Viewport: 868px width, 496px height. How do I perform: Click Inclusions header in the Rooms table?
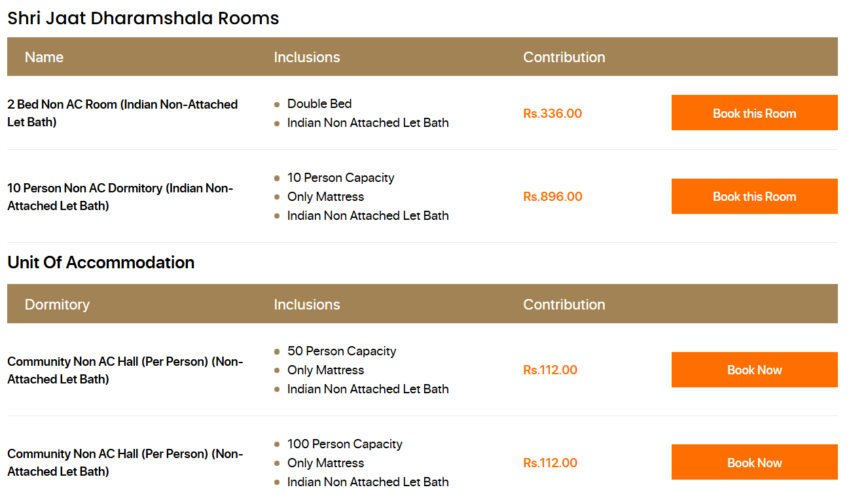(306, 58)
